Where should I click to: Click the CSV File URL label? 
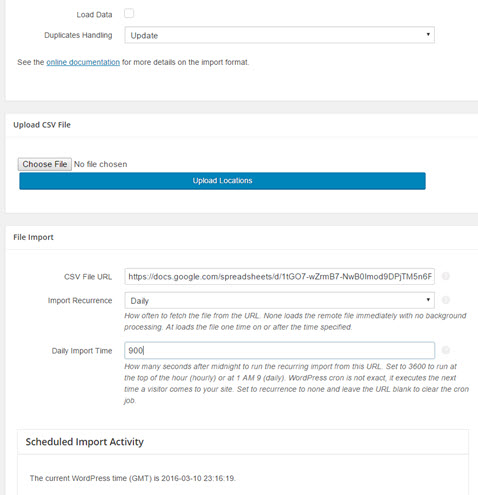(88, 277)
